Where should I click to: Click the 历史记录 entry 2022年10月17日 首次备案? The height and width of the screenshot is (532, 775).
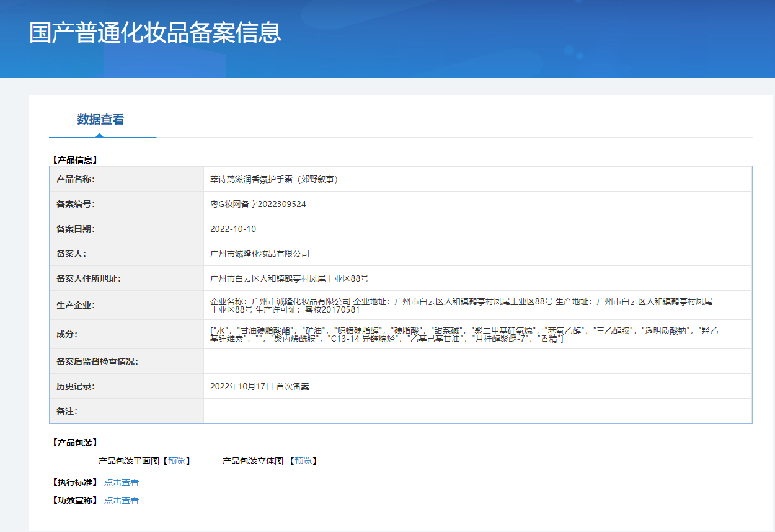click(x=260, y=386)
